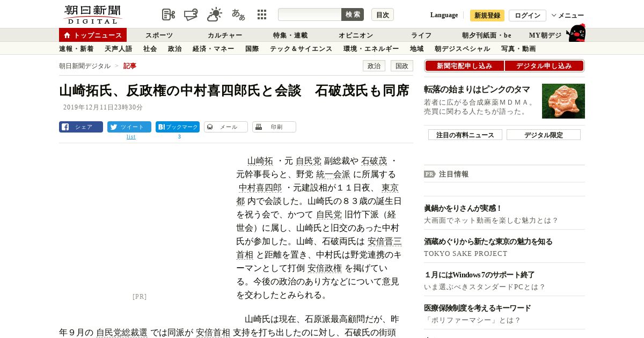Image resolution: width=644 pixels, height=338 pixels.
Task: Select the オピニオン tab
Action: 356,35
